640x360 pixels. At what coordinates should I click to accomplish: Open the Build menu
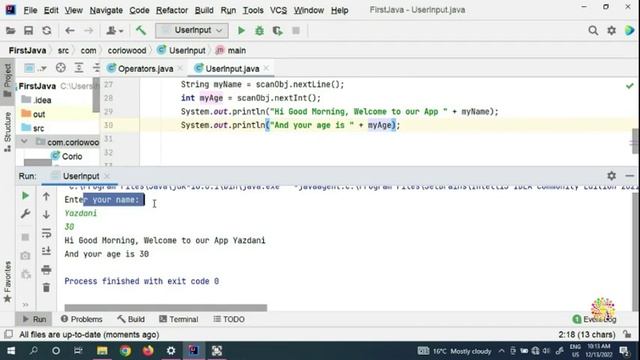click(204, 10)
